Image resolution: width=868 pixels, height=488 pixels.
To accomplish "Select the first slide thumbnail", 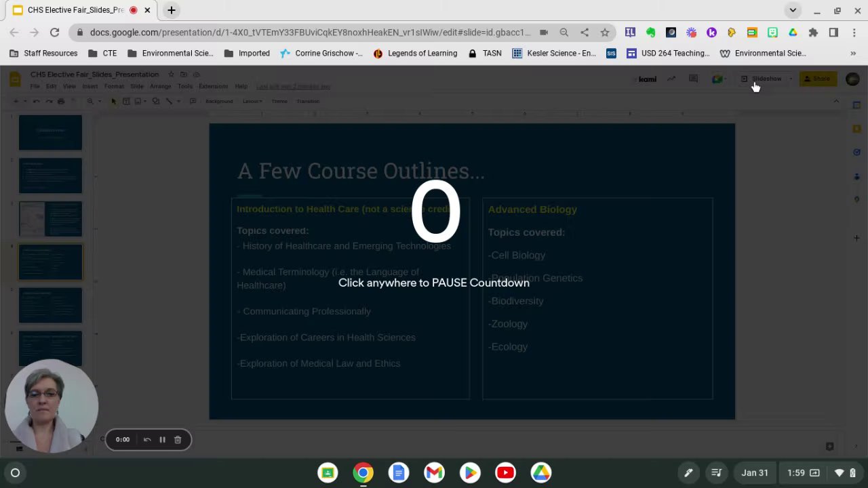I will tap(50, 132).
